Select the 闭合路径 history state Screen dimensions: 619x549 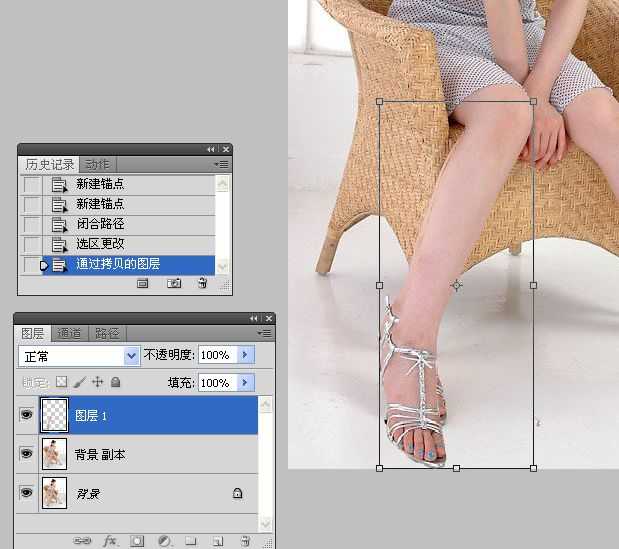tap(118, 224)
